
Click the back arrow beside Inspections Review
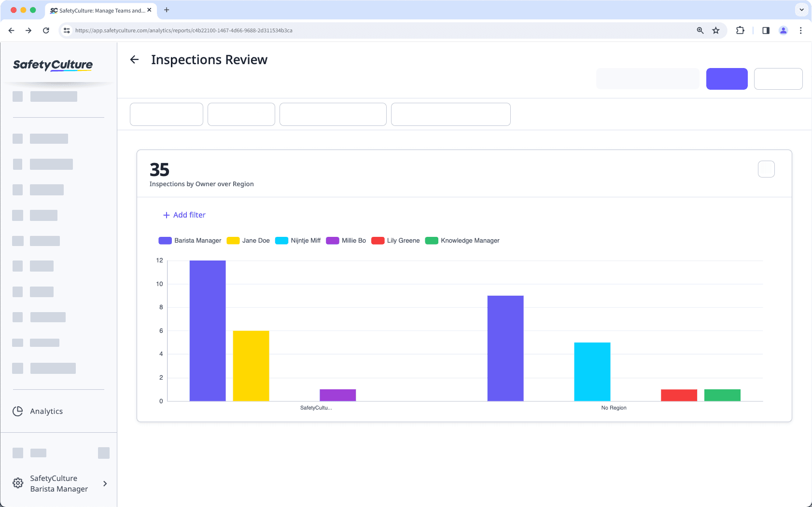pos(134,59)
